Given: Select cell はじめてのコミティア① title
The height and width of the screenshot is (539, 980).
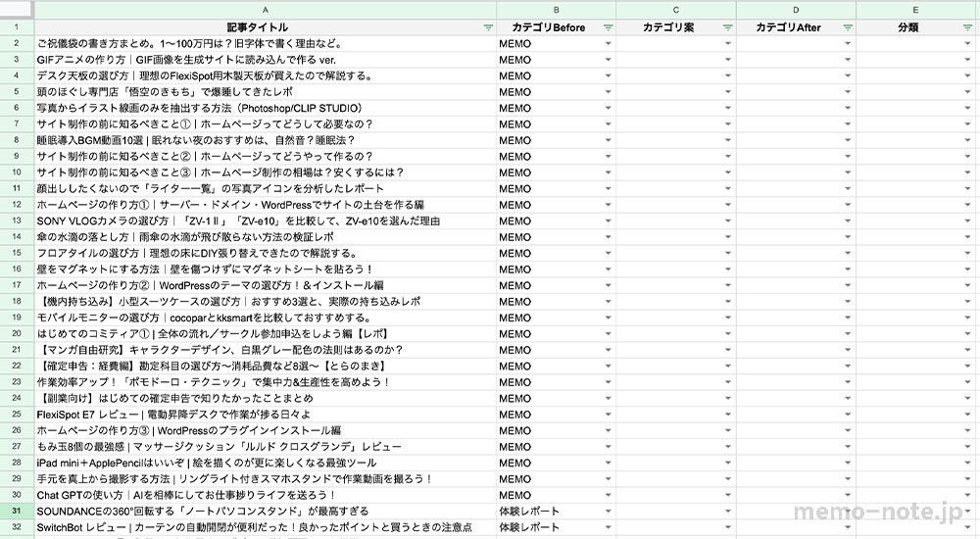Looking at the screenshot, I should point(266,334).
